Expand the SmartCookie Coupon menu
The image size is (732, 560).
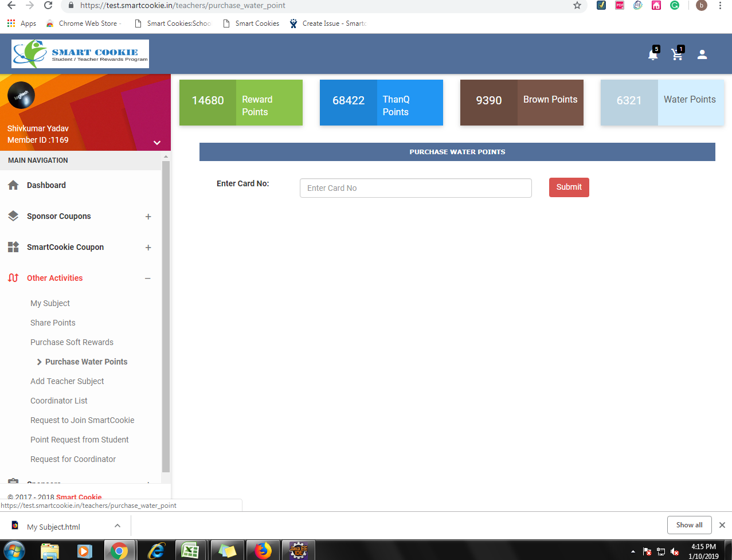pos(148,248)
